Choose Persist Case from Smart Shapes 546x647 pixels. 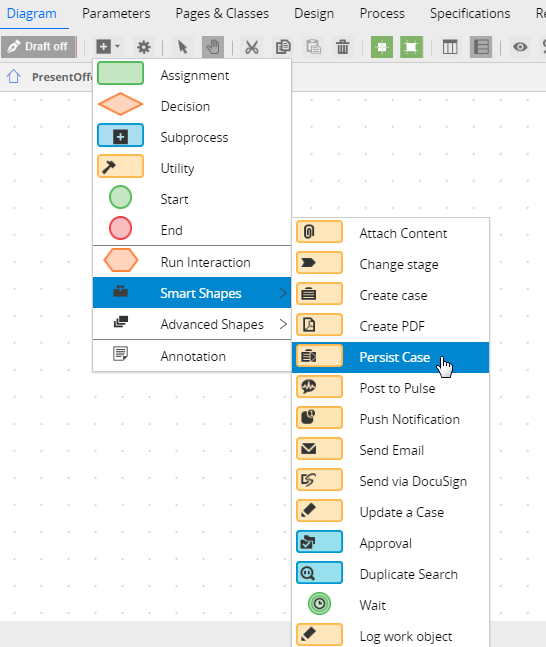coord(390,357)
